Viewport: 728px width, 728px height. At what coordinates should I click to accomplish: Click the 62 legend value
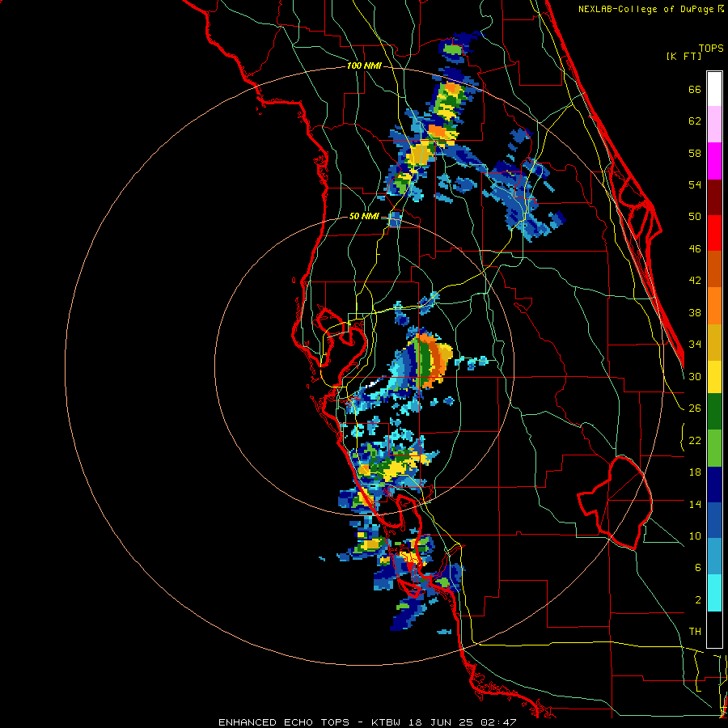tap(695, 121)
